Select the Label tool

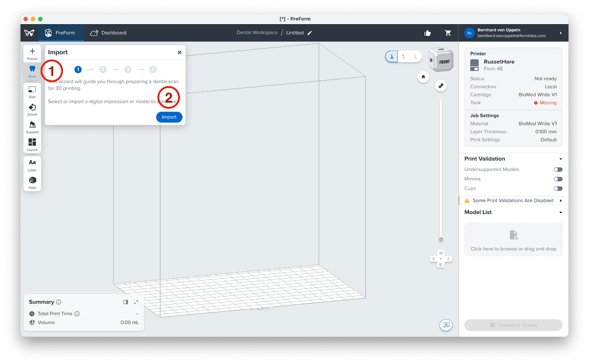tap(32, 165)
